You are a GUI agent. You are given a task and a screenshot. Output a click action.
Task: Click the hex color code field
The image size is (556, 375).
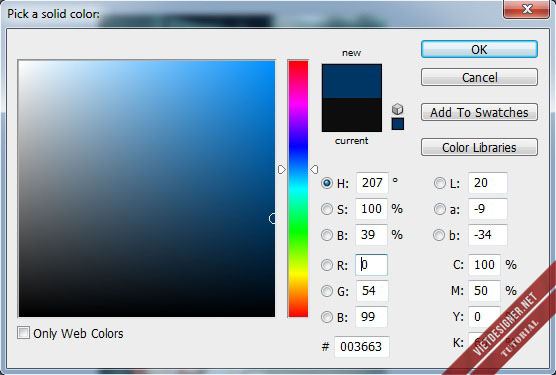361,346
